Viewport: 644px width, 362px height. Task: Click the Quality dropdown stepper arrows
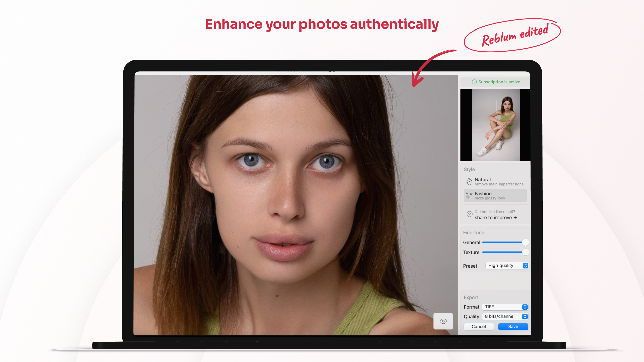point(525,316)
